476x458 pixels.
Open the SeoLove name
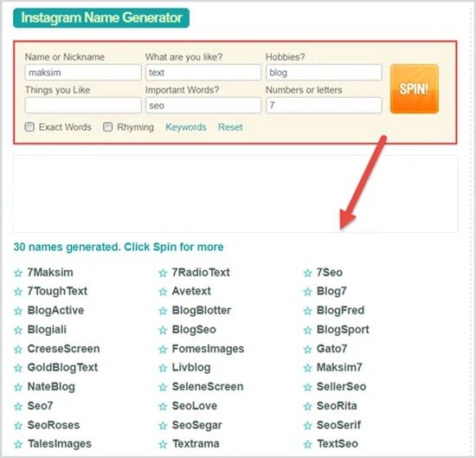(195, 406)
